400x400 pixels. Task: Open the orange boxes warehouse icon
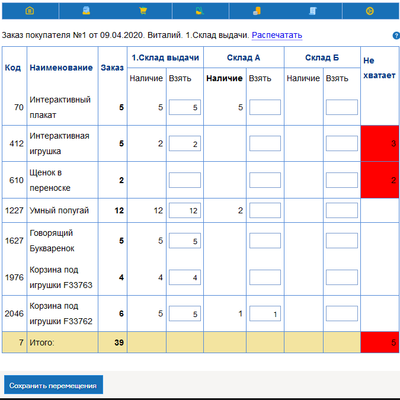(x=256, y=11)
